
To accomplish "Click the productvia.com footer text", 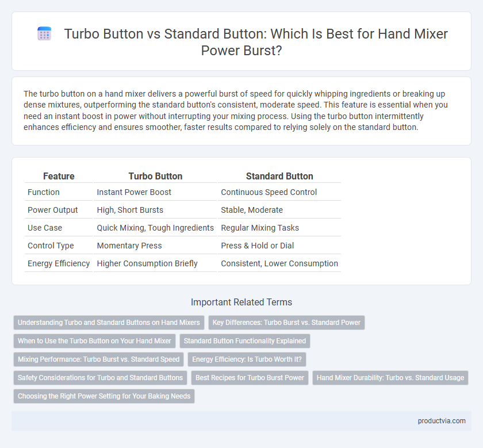I will [x=442, y=421].
